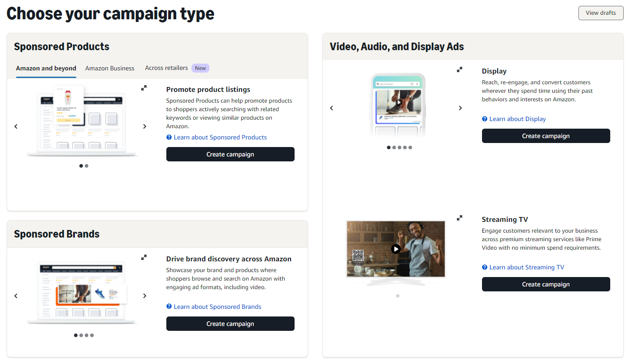Screen dimensions: 634x364
Task: Click View drafts button
Action: 601,13
